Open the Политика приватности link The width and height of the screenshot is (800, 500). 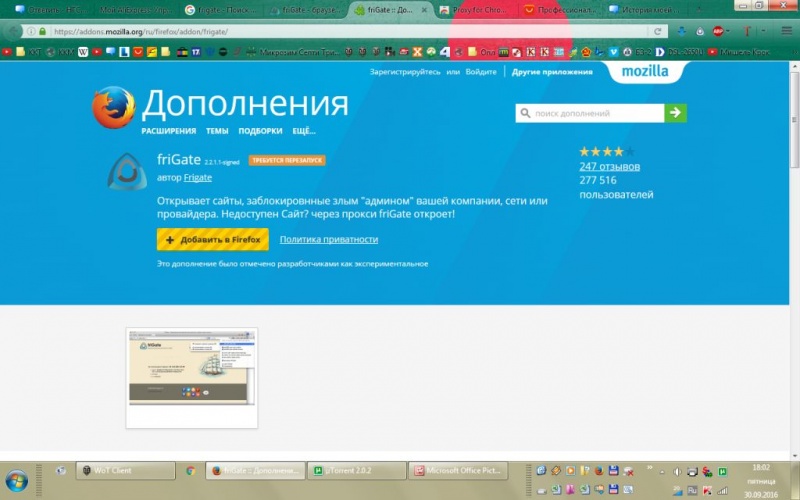click(x=329, y=240)
